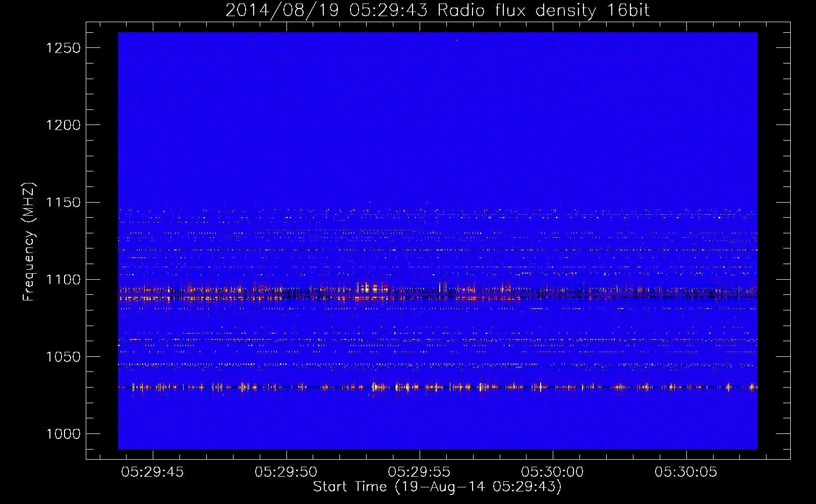
Task: Select the 1050 frequency axis label
Action: pyautogui.click(x=63, y=357)
